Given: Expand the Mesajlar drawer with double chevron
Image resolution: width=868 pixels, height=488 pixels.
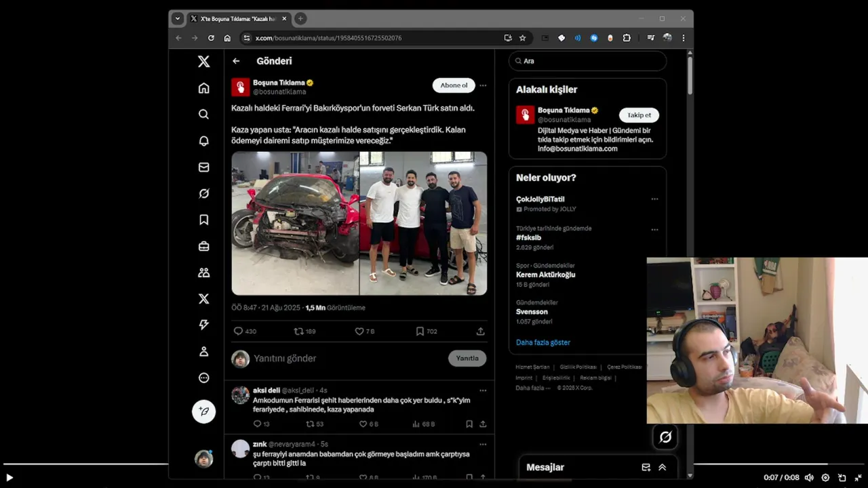Looking at the screenshot, I should coord(663,467).
